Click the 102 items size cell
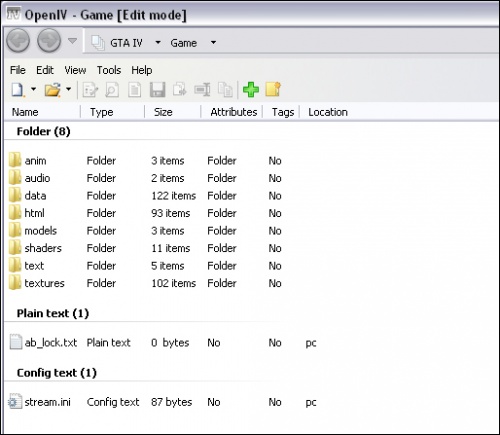This screenshot has height=435, width=500. (x=174, y=283)
